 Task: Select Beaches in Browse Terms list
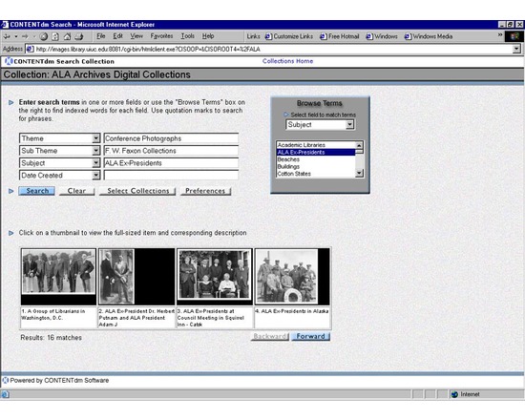pyautogui.click(x=315, y=159)
